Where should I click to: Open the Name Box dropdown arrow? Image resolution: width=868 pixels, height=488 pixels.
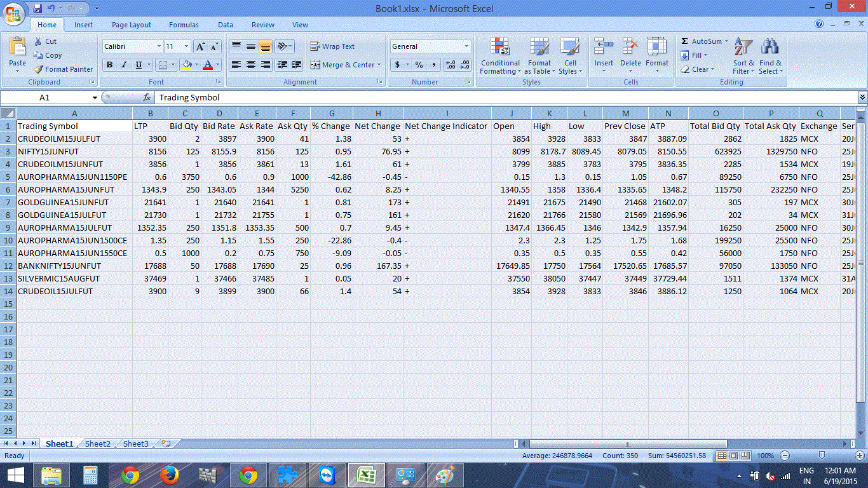[x=95, y=98]
